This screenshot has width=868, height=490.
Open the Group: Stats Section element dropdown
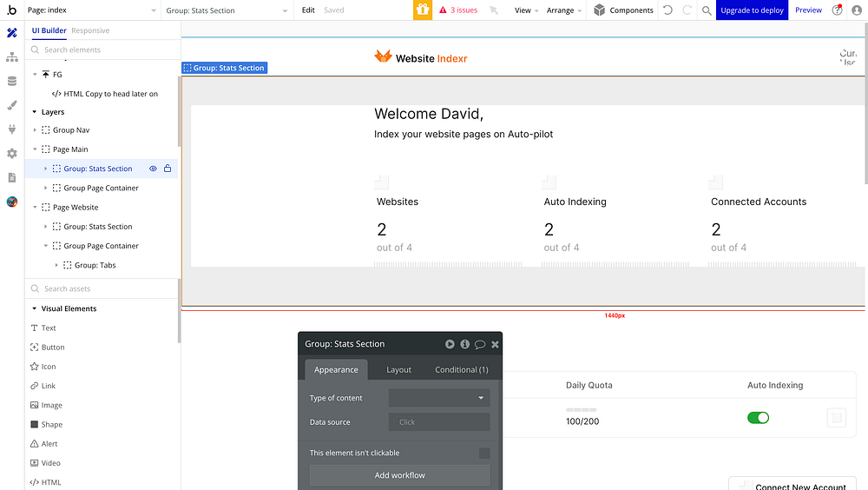coord(227,10)
